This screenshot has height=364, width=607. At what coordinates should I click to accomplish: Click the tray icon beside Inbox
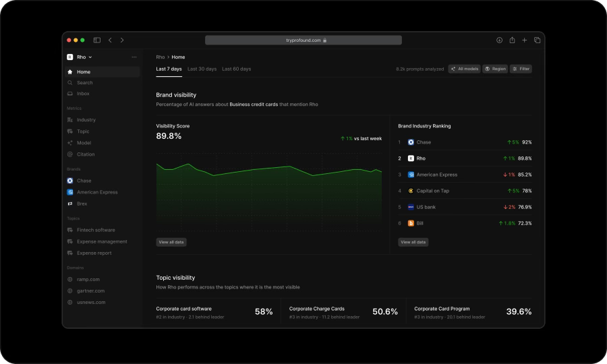[70, 94]
